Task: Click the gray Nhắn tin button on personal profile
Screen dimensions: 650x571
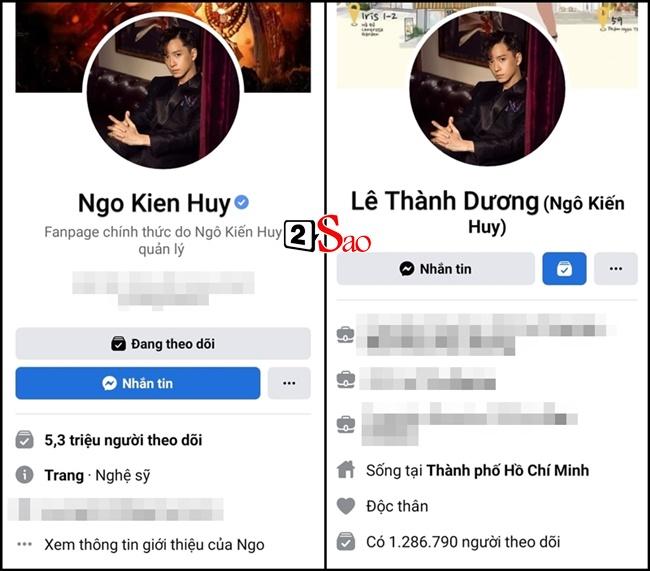Action: pos(436,269)
